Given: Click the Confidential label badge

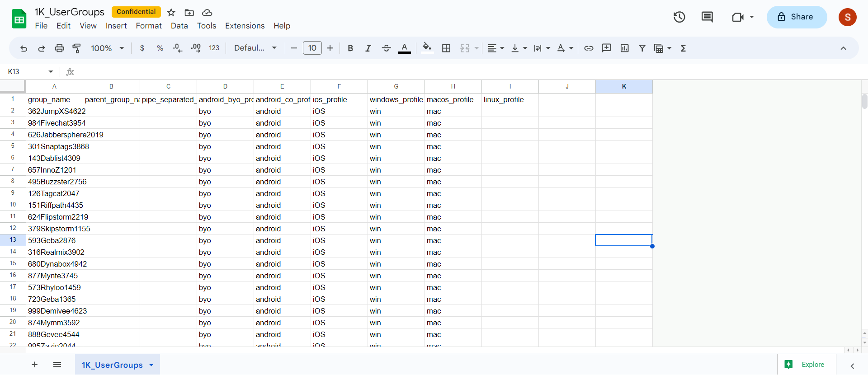Looking at the screenshot, I should click(x=136, y=12).
